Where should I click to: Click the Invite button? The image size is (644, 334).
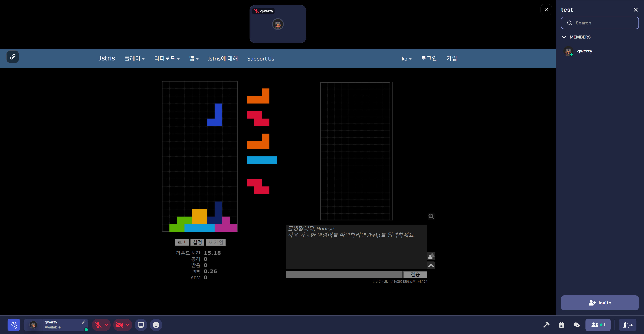pos(600,303)
